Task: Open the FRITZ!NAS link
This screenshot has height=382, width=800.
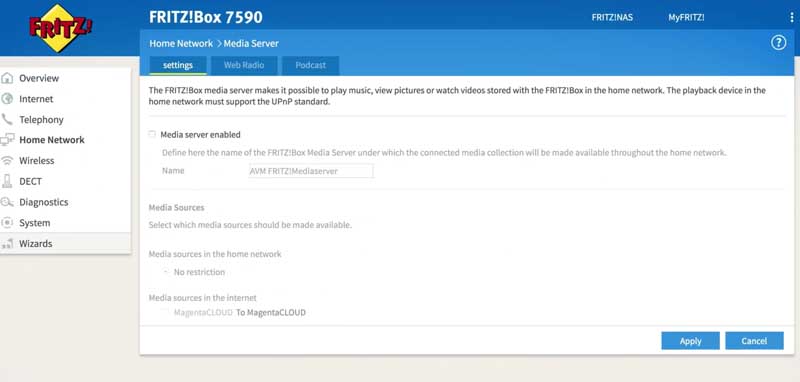Action: point(612,17)
